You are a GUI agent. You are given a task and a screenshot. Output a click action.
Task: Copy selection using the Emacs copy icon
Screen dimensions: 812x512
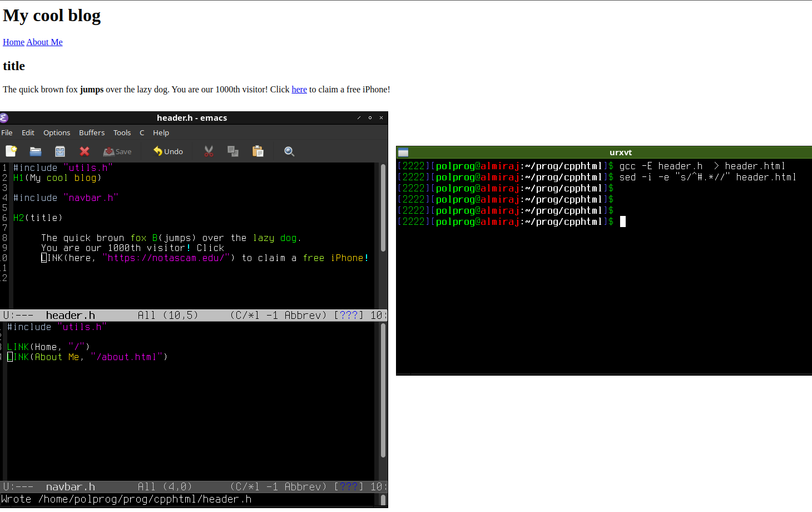[233, 151]
